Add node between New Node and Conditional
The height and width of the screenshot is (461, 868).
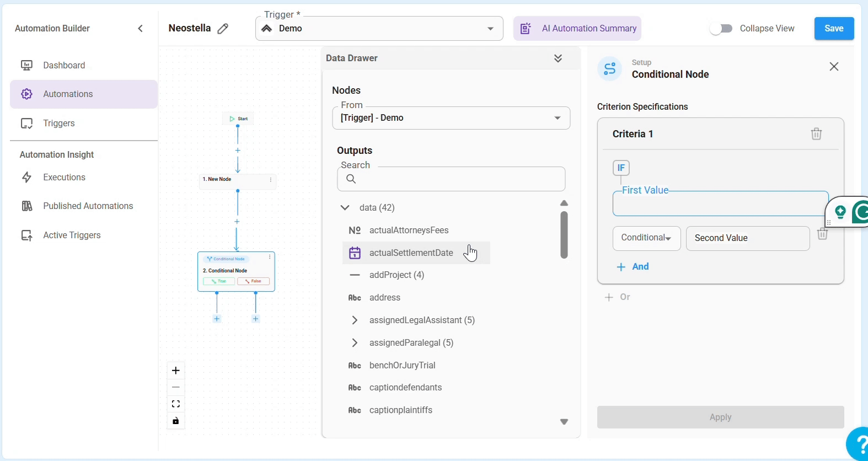pyautogui.click(x=237, y=222)
